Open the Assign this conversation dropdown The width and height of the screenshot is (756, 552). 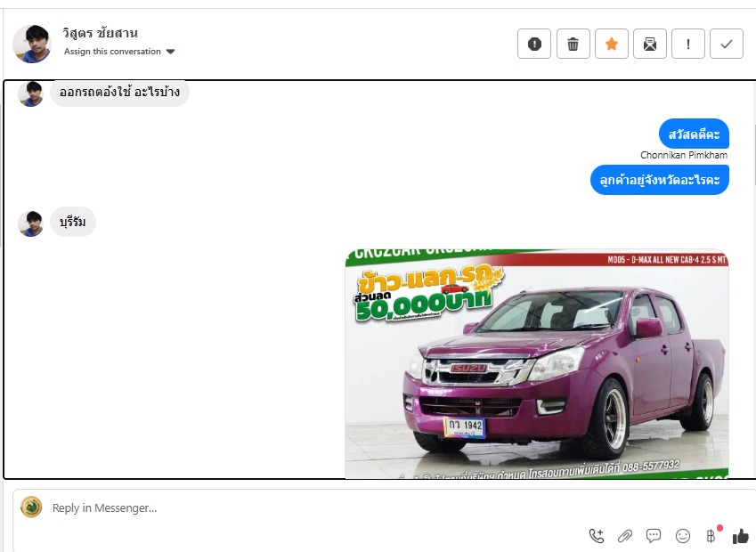click(119, 51)
